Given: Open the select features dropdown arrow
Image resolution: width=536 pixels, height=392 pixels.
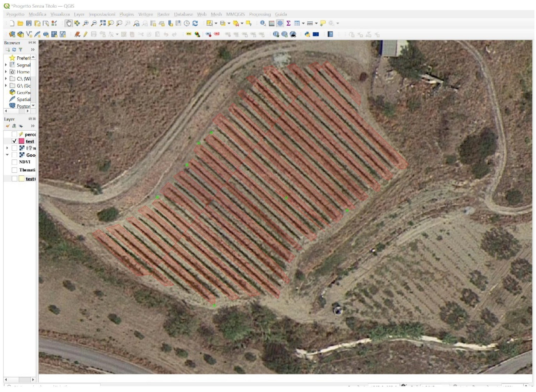Looking at the screenshot, I should pyautogui.click(x=216, y=23).
